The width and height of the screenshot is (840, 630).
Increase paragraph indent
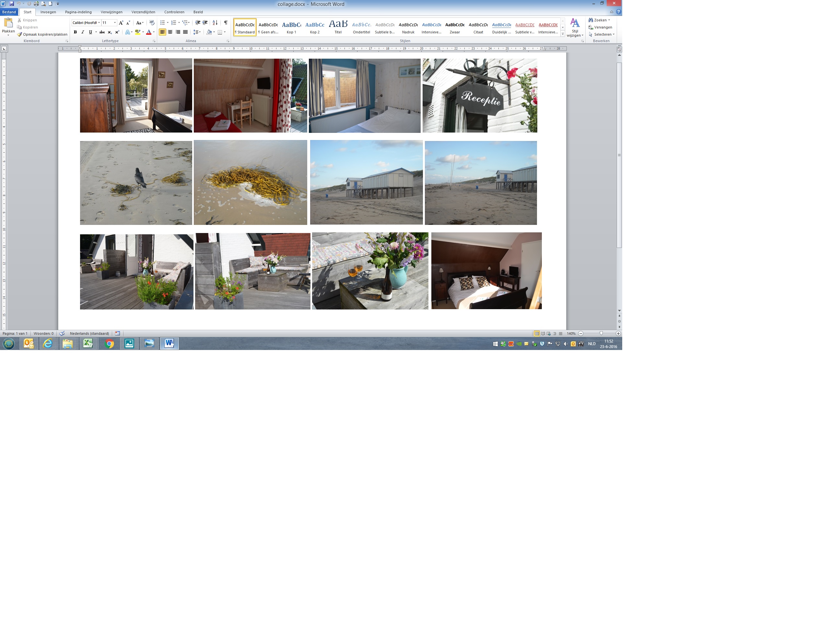(205, 23)
